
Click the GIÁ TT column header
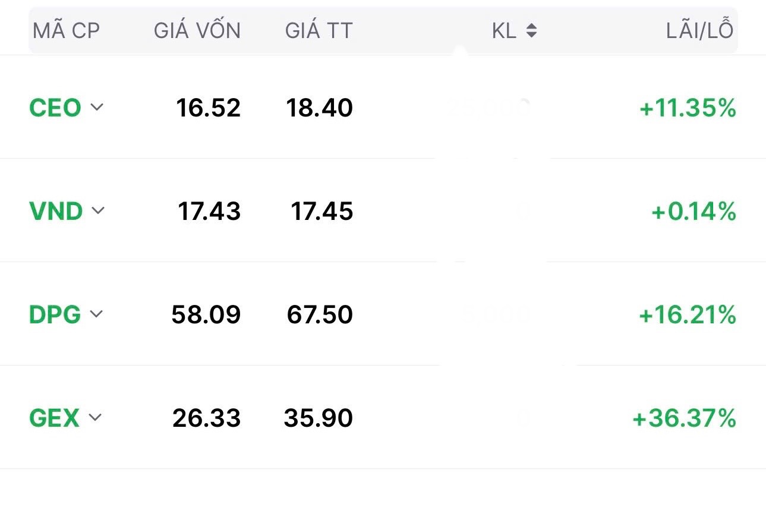pos(319,31)
